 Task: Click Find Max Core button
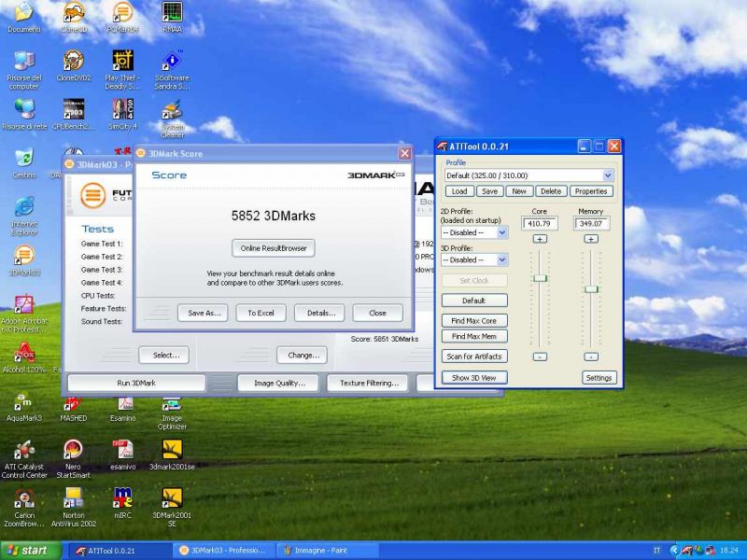(x=474, y=320)
